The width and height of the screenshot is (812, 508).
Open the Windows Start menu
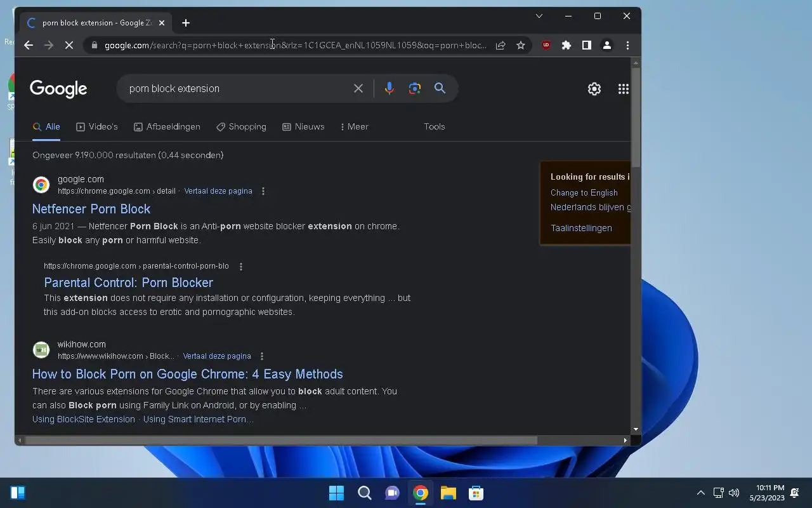click(336, 493)
